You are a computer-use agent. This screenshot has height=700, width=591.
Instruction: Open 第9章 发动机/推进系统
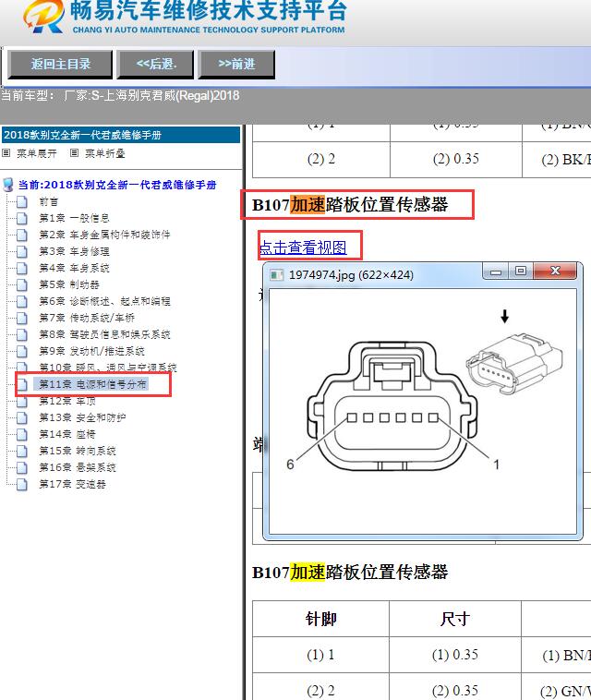(x=91, y=351)
